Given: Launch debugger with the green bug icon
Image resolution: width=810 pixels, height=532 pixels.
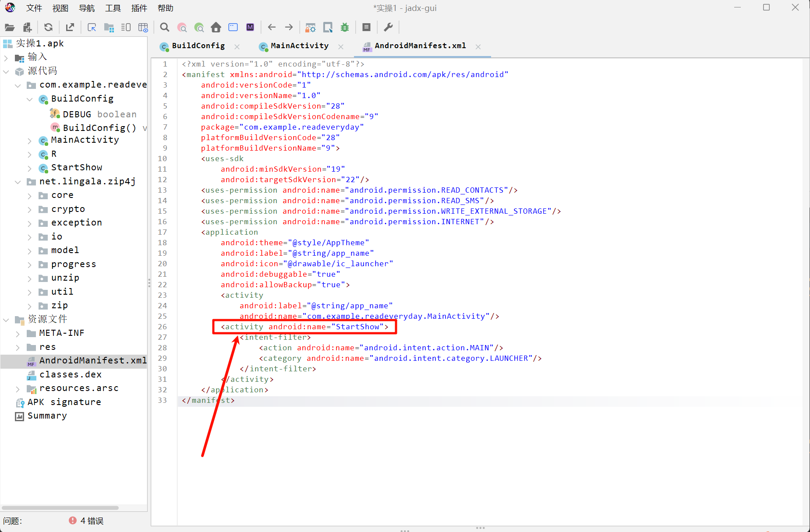Looking at the screenshot, I should click(345, 28).
